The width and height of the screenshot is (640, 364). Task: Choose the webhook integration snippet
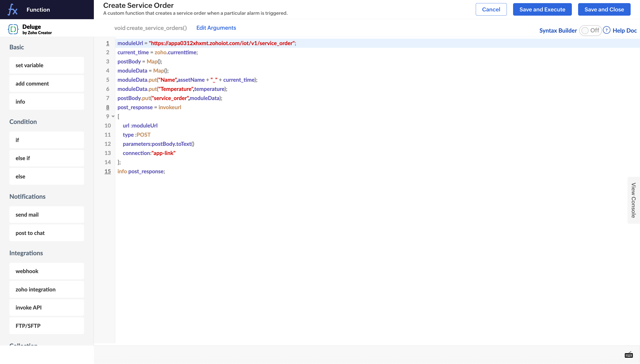(x=46, y=271)
